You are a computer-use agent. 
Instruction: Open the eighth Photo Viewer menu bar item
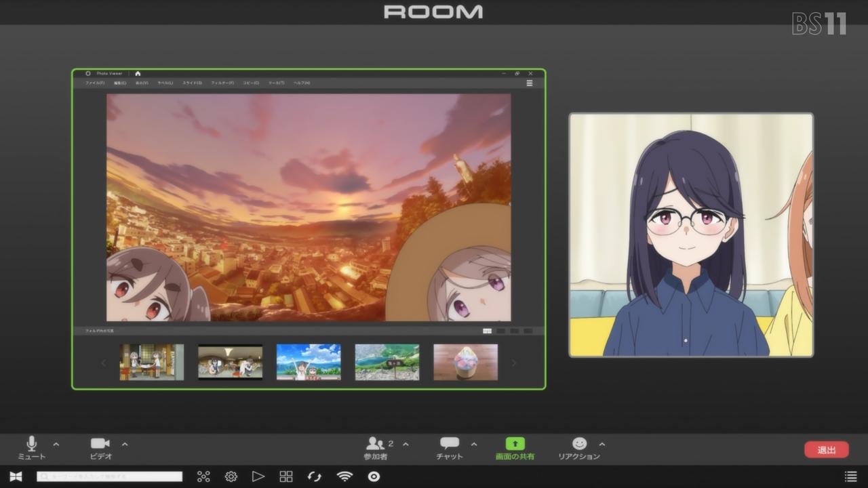(276, 83)
